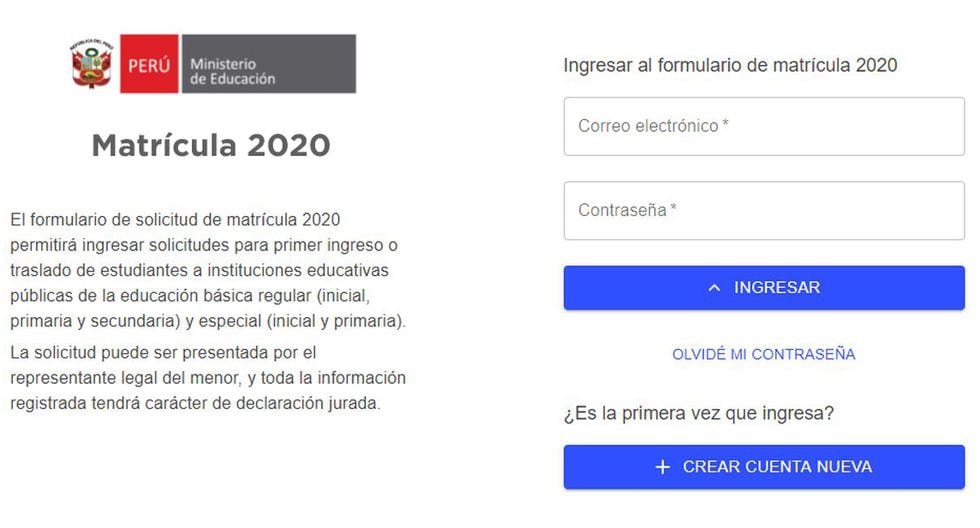Click the Peru coat of arms emblem
The image size is (980, 528).
(x=92, y=64)
